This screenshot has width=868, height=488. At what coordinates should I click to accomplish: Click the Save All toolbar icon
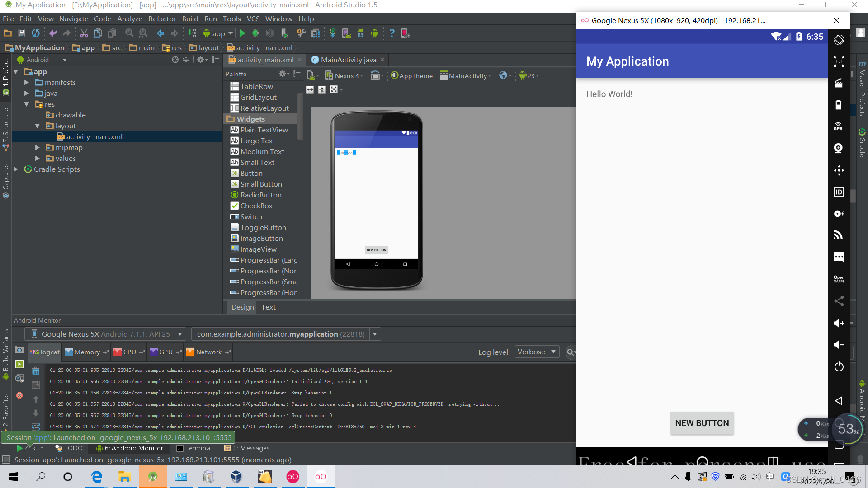tap(21, 33)
